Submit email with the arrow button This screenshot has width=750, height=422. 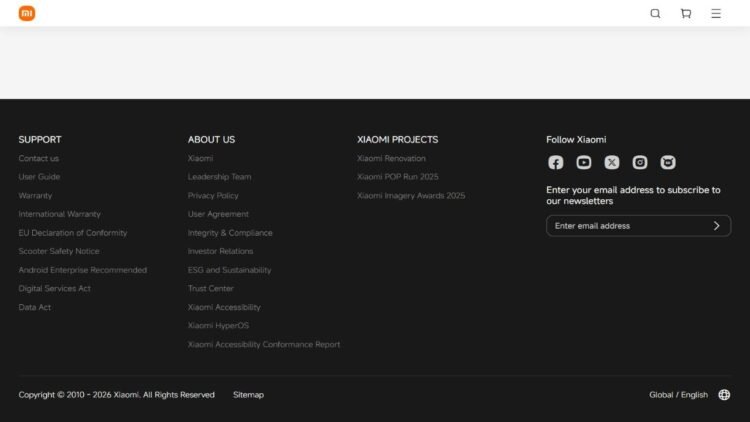point(717,226)
